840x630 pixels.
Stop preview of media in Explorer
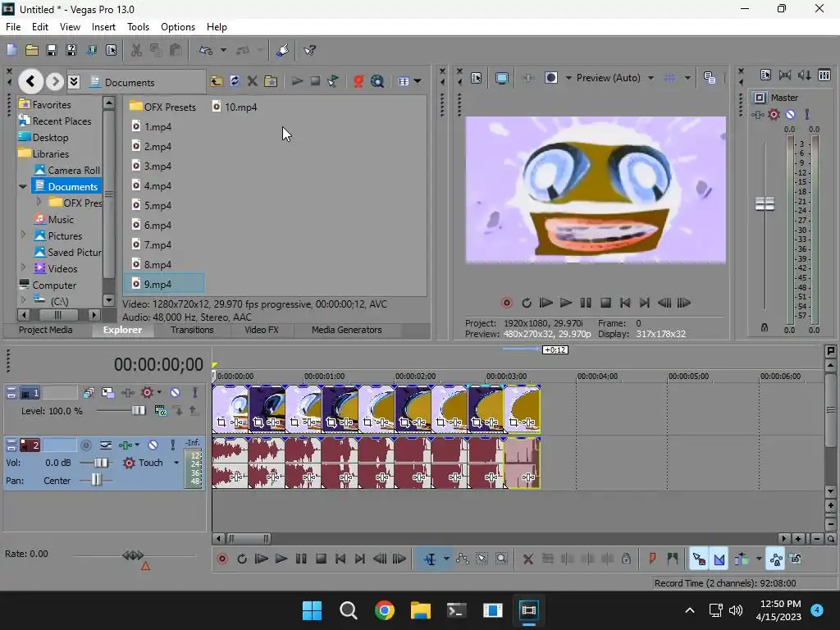pos(315,81)
